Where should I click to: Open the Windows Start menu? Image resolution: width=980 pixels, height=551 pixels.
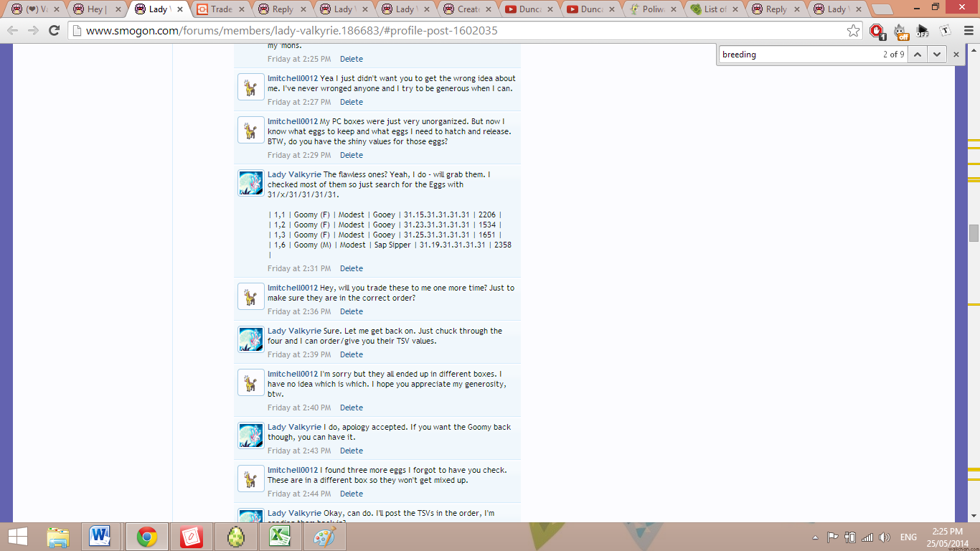[17, 537]
